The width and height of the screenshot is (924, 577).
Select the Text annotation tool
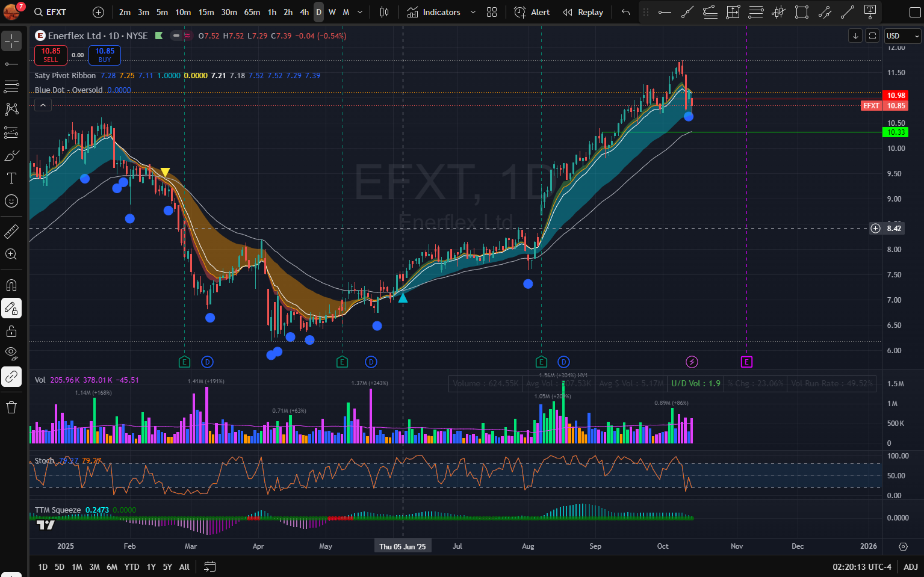click(11, 178)
